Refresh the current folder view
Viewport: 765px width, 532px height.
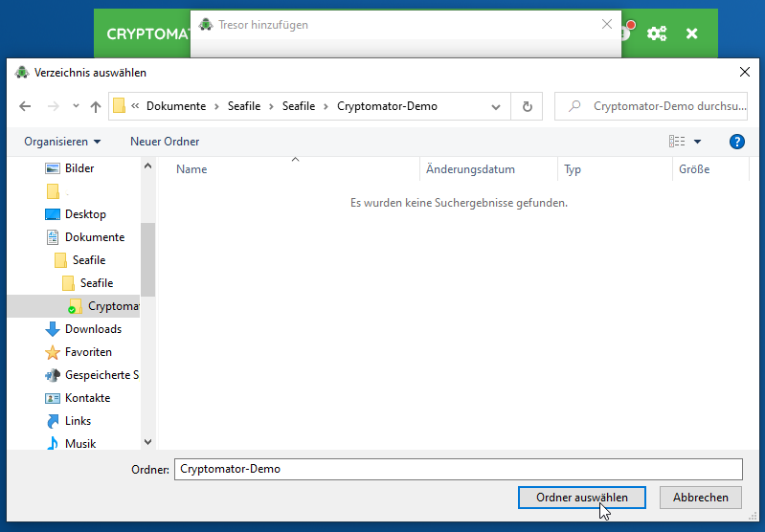pos(527,106)
